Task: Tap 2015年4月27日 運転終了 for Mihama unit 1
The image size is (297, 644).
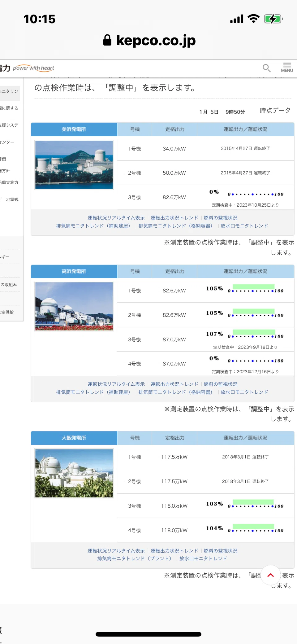Action: (x=245, y=149)
